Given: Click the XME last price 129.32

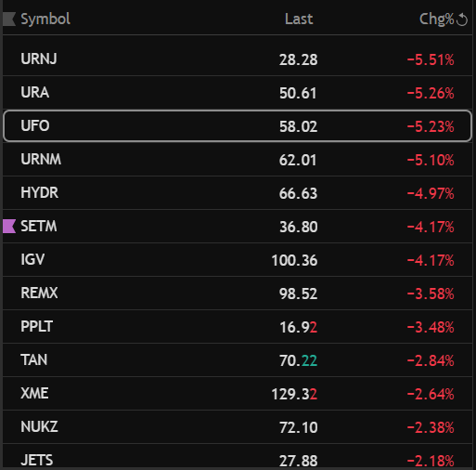Looking at the screenshot, I should [294, 394].
